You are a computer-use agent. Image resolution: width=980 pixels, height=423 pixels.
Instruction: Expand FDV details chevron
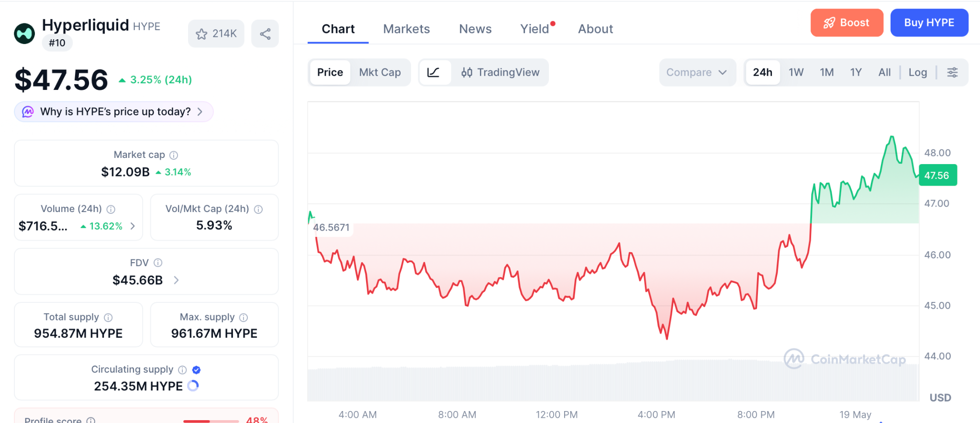[176, 280]
